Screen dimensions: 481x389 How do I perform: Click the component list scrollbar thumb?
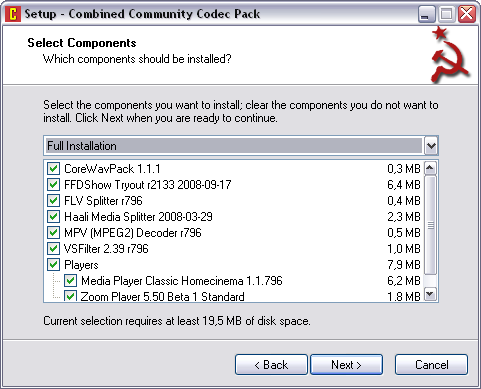click(430, 225)
